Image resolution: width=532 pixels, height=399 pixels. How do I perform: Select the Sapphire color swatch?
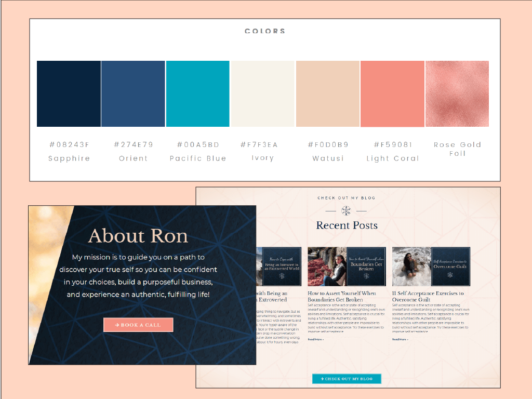69,94
